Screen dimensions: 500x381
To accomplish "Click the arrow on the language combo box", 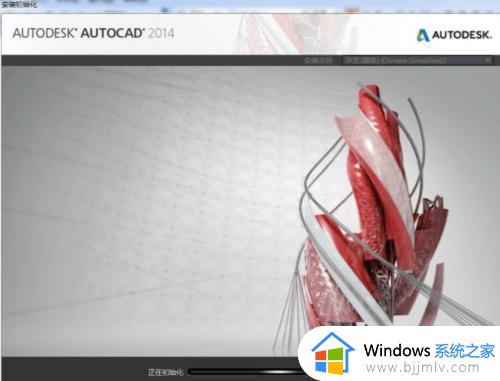I will click(487, 60).
